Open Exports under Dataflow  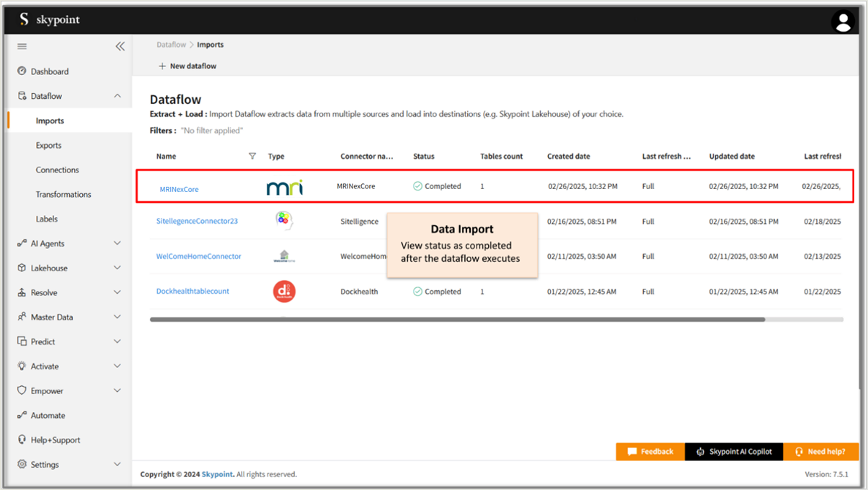[48, 146]
